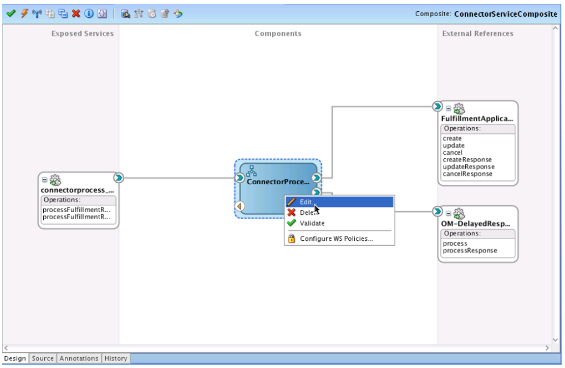Screen dimensions: 565x368
Task: Click the brackets property toolbar icon
Action: click(102, 14)
